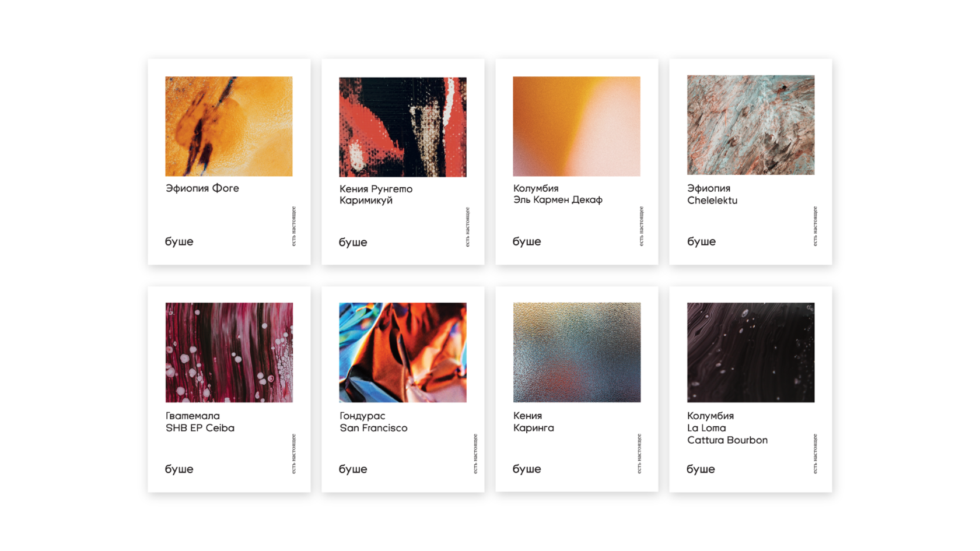Click буше logo on Гондурас card
The width and height of the screenshot is (980, 551).
(353, 469)
